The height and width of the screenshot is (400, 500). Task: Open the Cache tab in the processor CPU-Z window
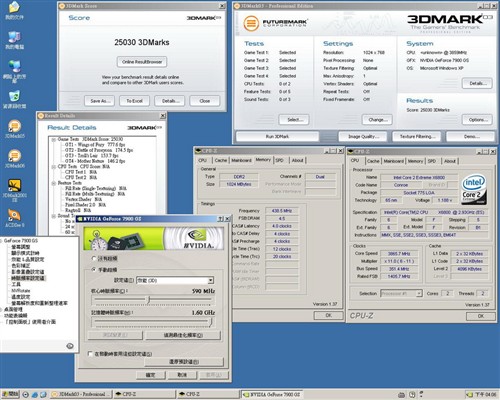point(373,161)
